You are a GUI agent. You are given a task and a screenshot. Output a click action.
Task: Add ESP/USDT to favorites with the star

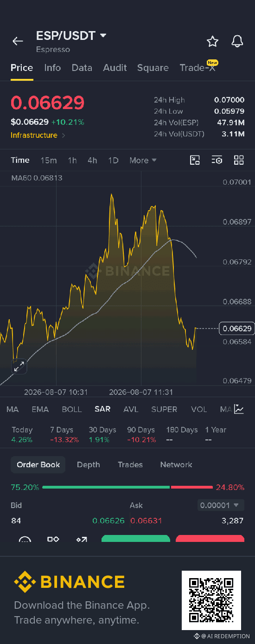[x=212, y=41]
